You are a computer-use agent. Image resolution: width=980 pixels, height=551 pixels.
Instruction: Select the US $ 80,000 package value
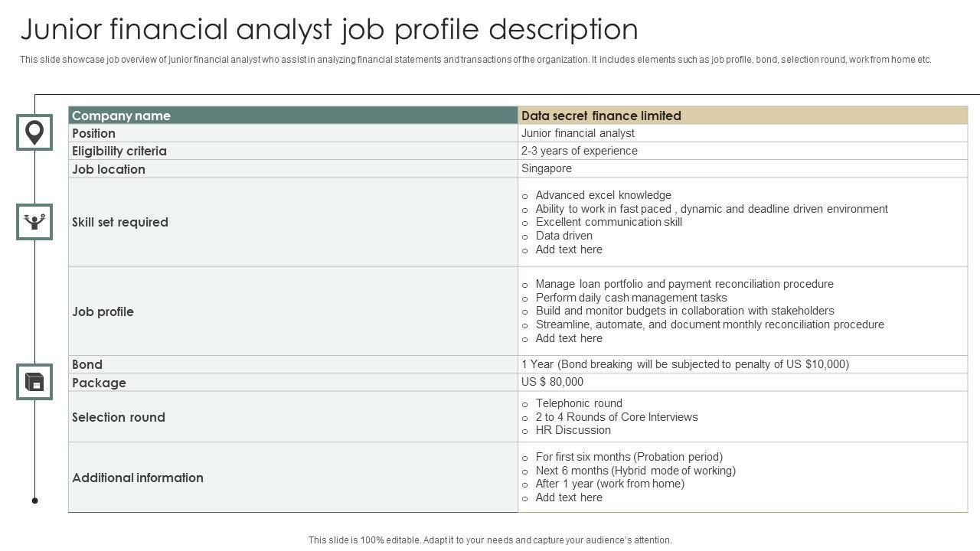point(552,382)
